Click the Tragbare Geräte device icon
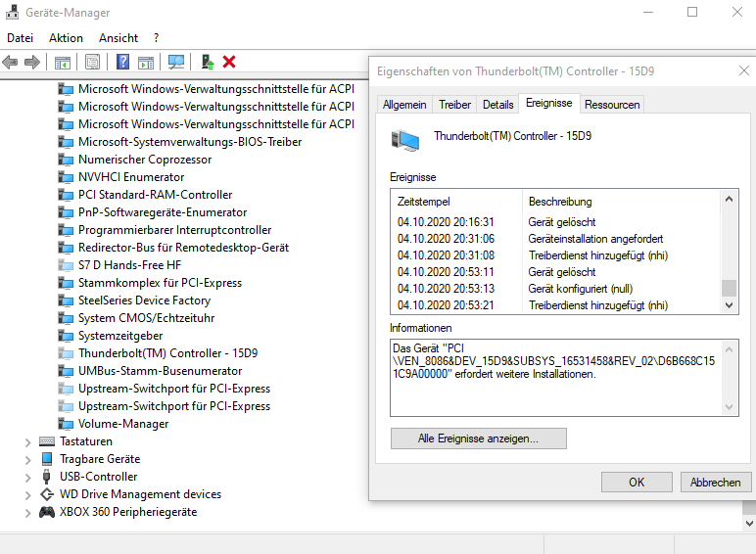 [x=47, y=459]
